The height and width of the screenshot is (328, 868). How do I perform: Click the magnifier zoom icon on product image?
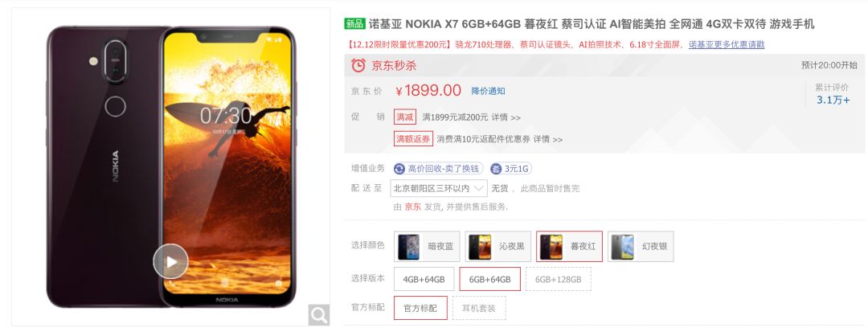[319, 314]
